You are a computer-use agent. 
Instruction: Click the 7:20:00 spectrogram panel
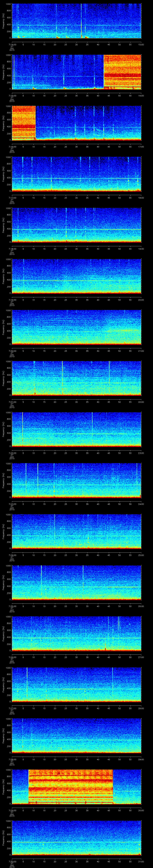[x=76, y=327]
